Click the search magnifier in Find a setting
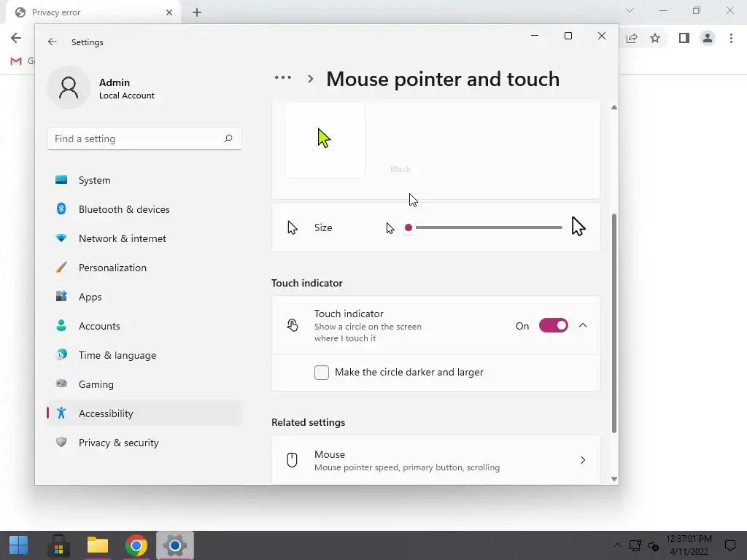Screen dimensions: 747x560 pyautogui.click(x=228, y=139)
